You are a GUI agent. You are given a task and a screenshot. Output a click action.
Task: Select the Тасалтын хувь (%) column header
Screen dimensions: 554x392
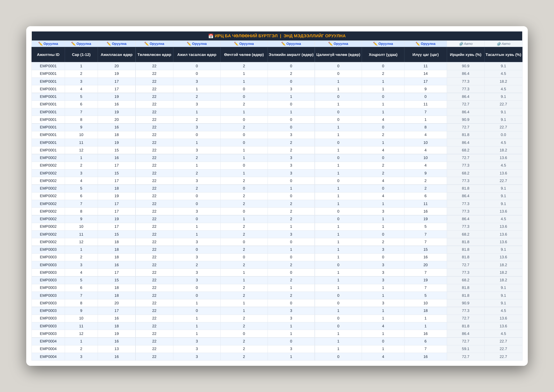coord(503,54)
